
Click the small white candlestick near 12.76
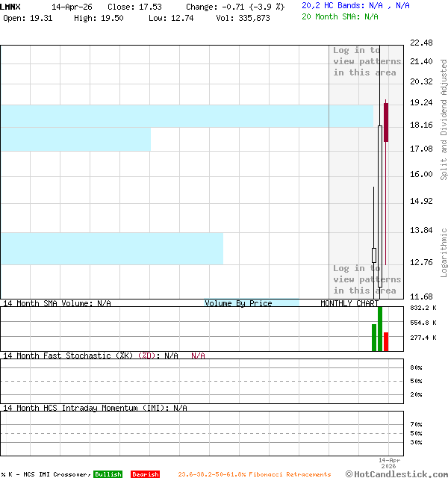pos(374,255)
